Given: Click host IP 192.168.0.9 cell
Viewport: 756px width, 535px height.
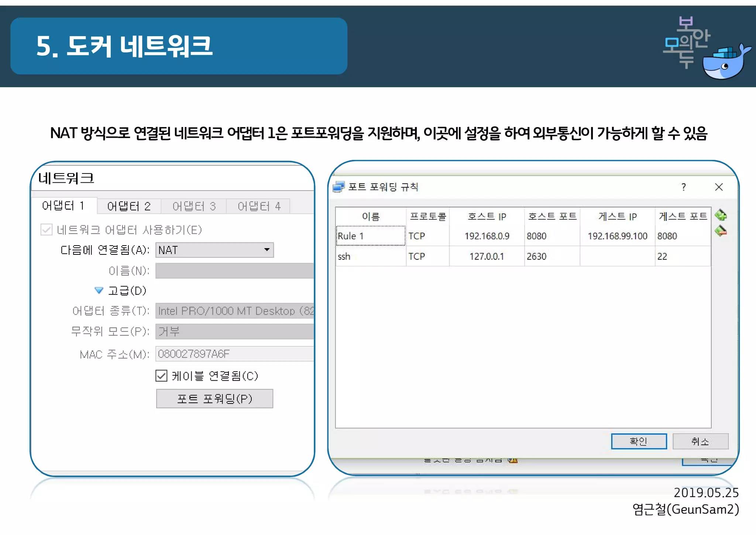Looking at the screenshot, I should (487, 236).
